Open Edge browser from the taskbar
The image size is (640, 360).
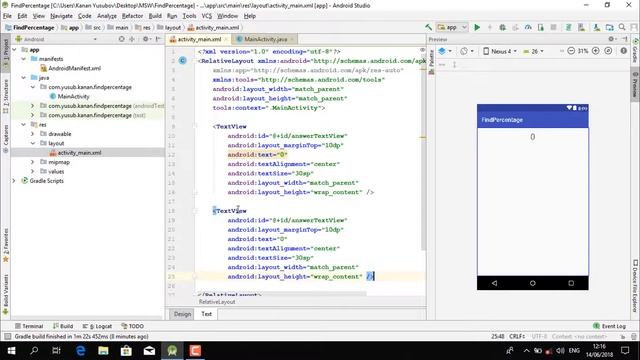pyautogui.click(x=80, y=351)
